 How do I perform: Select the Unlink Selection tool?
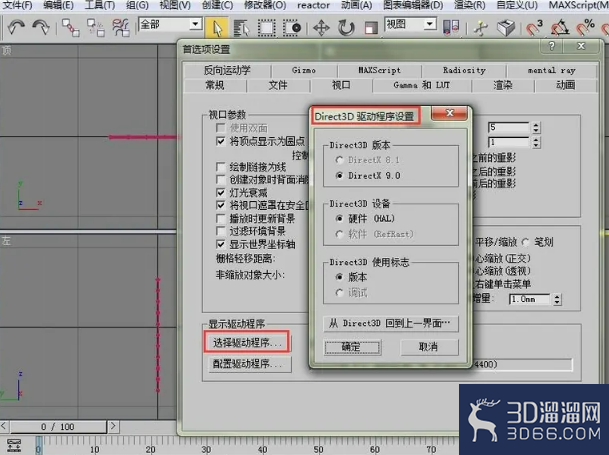tap(96, 28)
